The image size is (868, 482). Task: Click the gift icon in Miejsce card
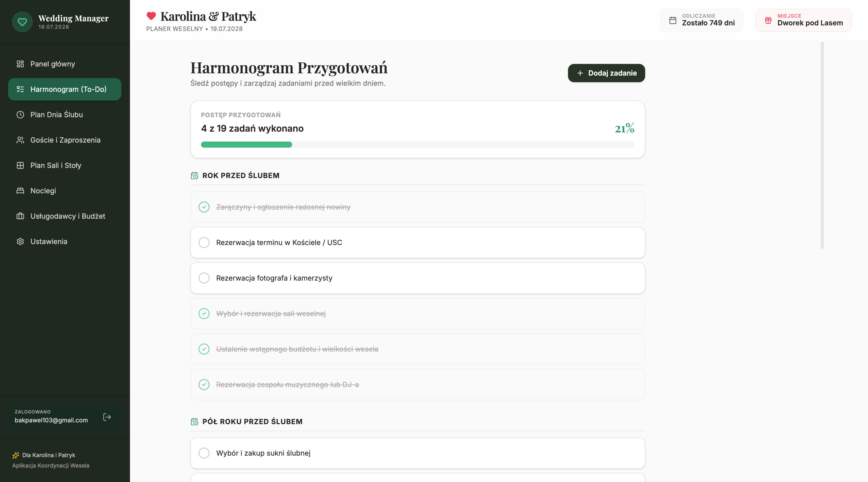pos(768,20)
